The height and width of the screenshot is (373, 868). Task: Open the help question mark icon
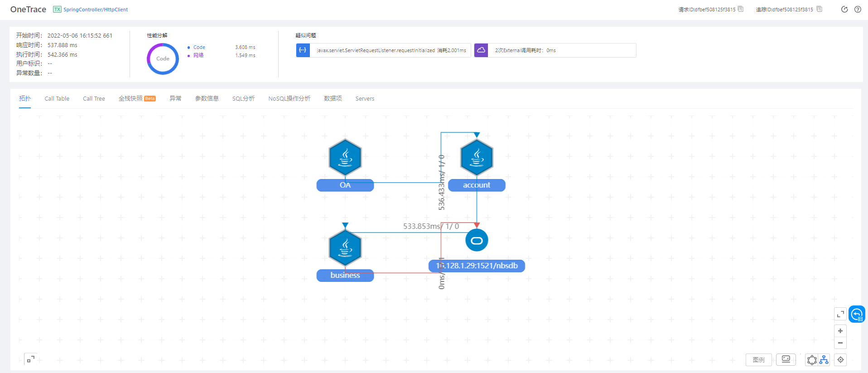click(x=858, y=10)
